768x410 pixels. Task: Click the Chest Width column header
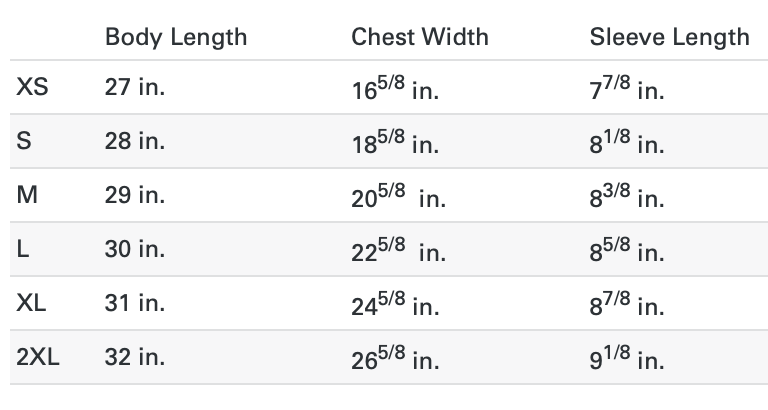click(x=420, y=37)
